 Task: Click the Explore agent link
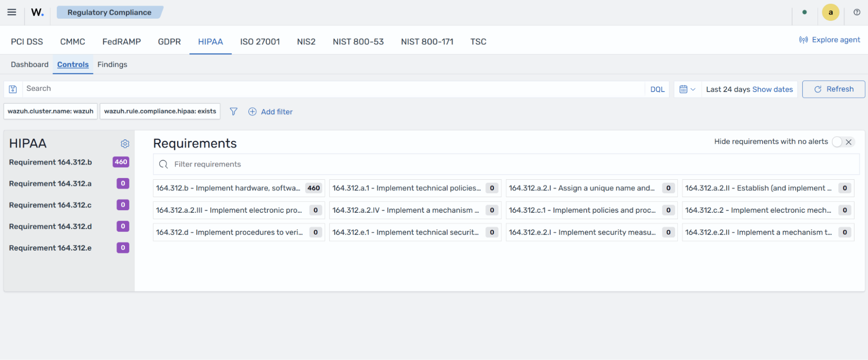[x=829, y=40]
